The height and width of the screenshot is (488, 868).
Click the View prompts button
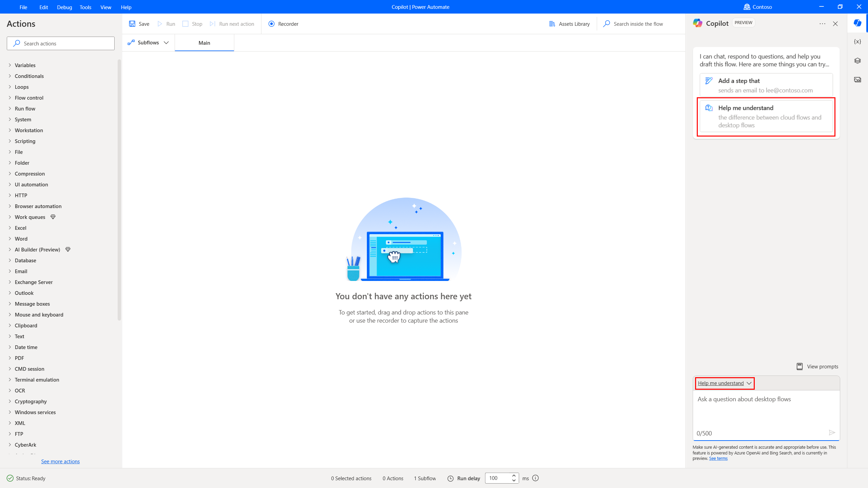pyautogui.click(x=817, y=366)
